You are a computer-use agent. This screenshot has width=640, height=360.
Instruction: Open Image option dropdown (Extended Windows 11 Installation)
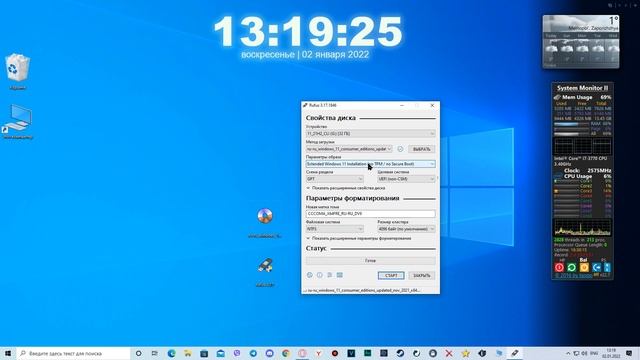pyautogui.click(x=371, y=164)
